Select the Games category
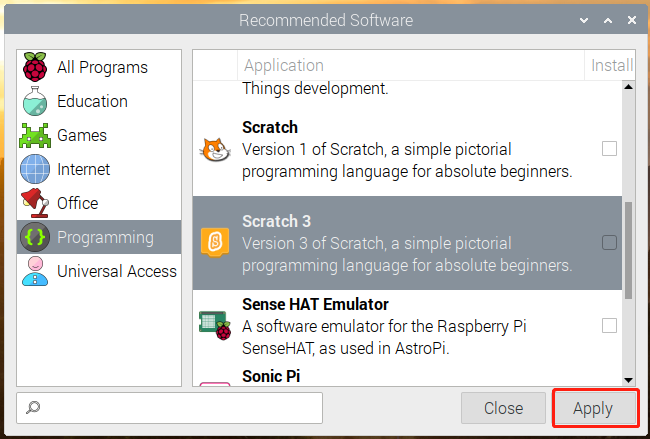Screen dimensions: 650x439 point(99,135)
